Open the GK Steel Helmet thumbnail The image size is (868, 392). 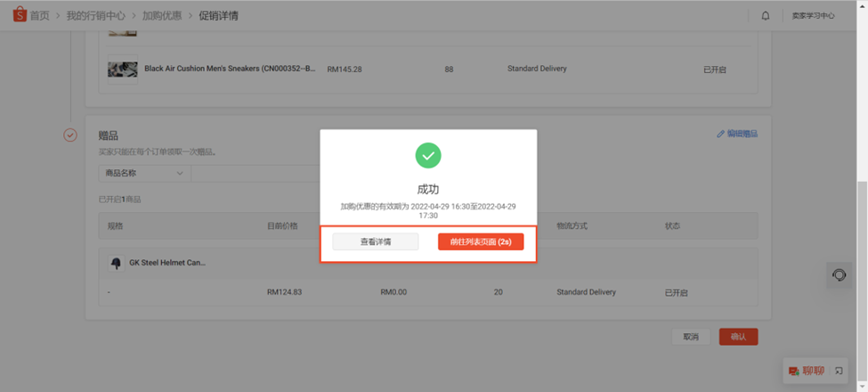(x=117, y=264)
